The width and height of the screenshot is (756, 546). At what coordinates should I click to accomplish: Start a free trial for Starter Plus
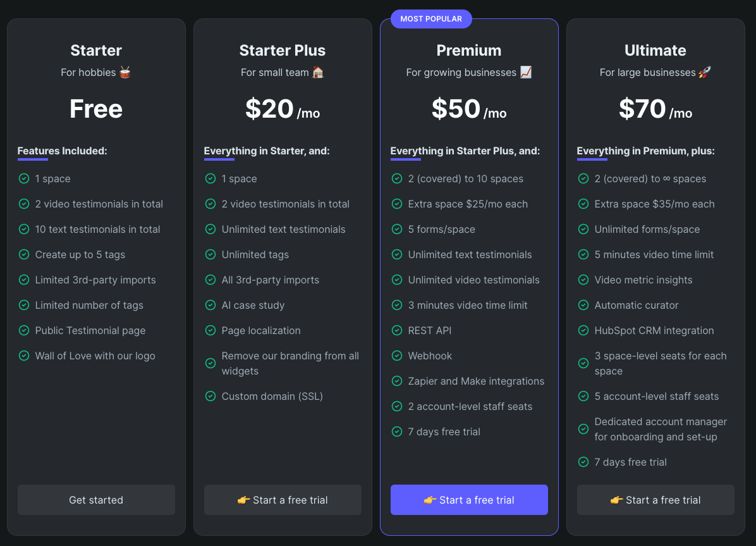[x=283, y=500]
